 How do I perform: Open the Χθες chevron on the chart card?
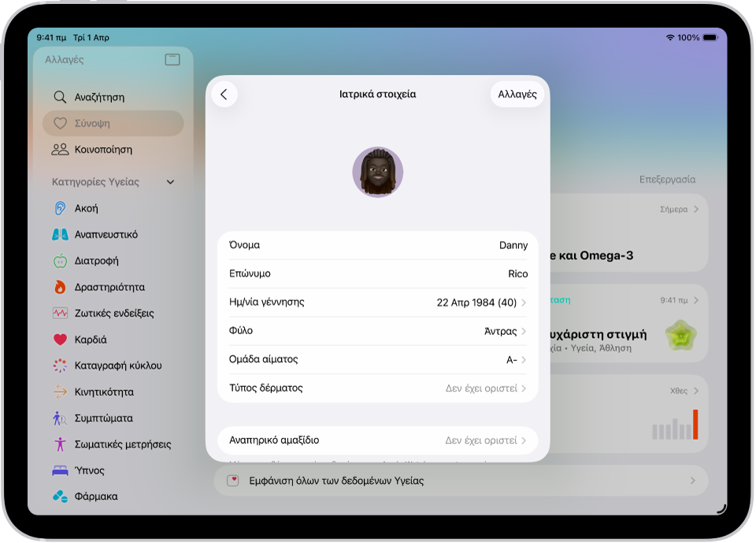click(695, 391)
